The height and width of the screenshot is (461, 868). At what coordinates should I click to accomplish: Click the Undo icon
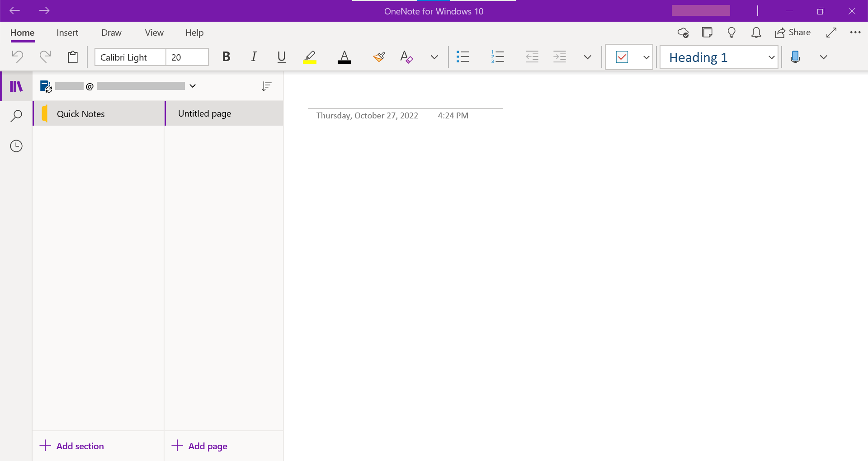click(17, 57)
